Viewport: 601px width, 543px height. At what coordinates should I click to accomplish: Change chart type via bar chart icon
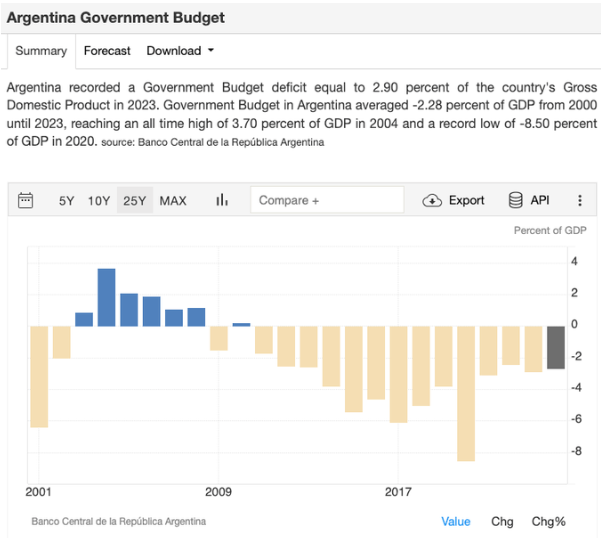pos(222,200)
